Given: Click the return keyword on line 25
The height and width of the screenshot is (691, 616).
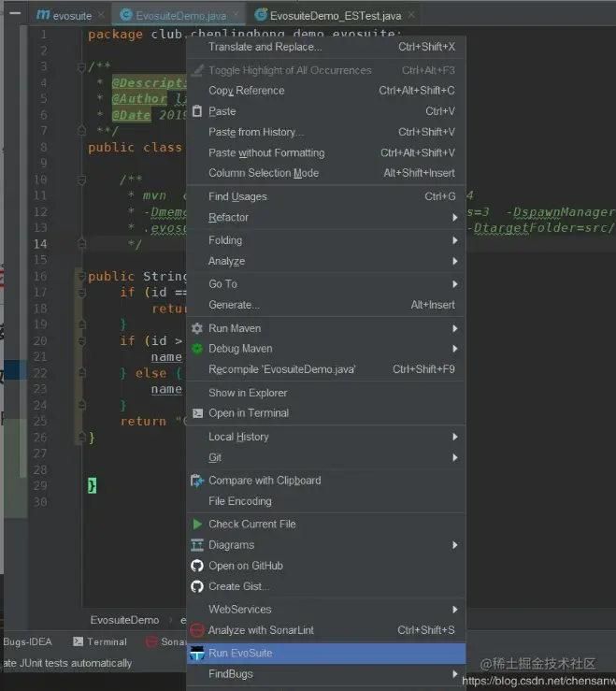Looking at the screenshot, I should [x=143, y=422].
